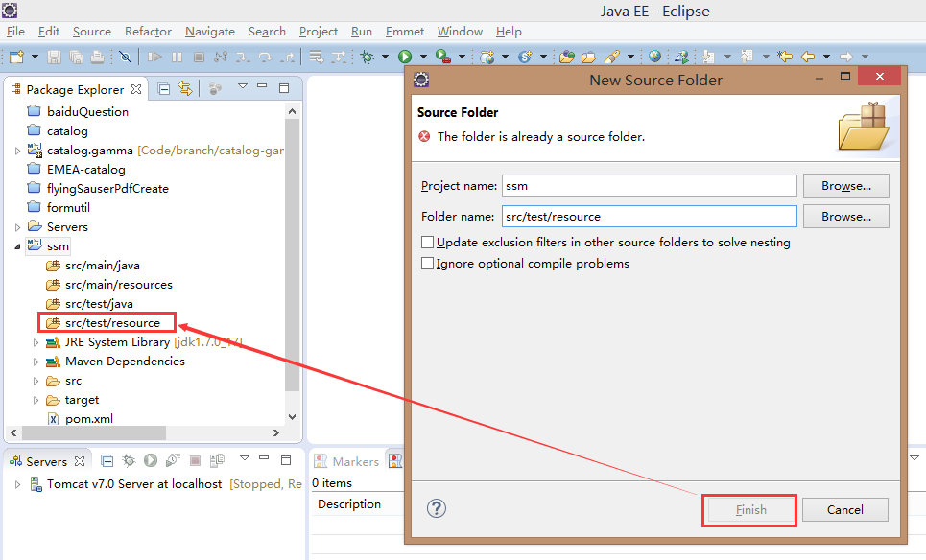The height and width of the screenshot is (560, 926).
Task: Check Update exclusion filters checkbox
Action: coord(428,242)
